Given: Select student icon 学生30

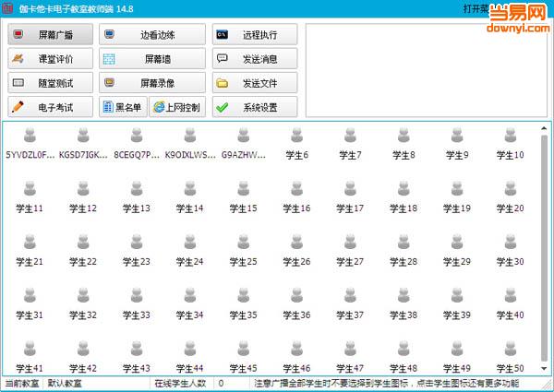Looking at the screenshot, I should pyautogui.click(x=511, y=242).
